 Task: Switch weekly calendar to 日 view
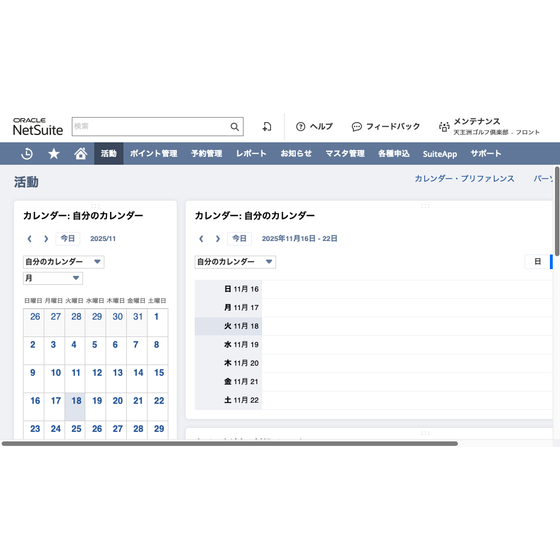click(x=537, y=262)
